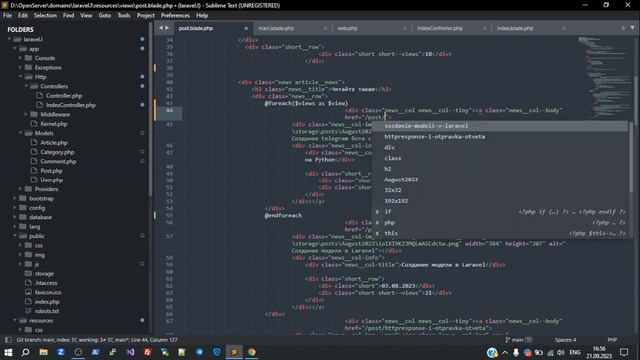Switch to the IndexController.php tab
The width and height of the screenshot is (640, 360).
[439, 28]
